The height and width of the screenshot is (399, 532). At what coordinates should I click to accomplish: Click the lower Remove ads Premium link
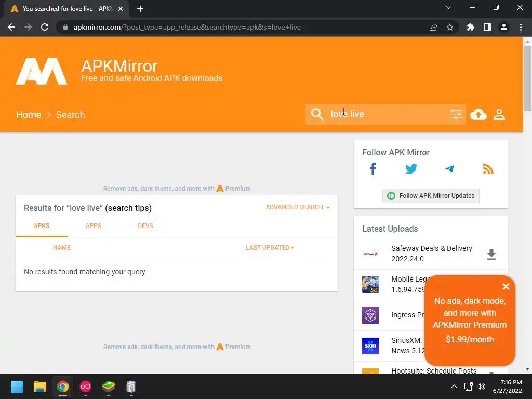[177, 347]
